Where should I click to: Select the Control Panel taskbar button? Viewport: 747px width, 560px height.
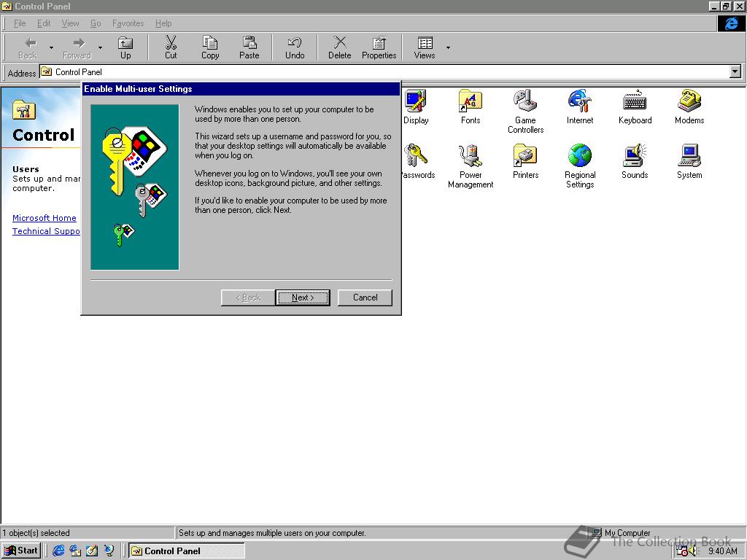coord(187,551)
